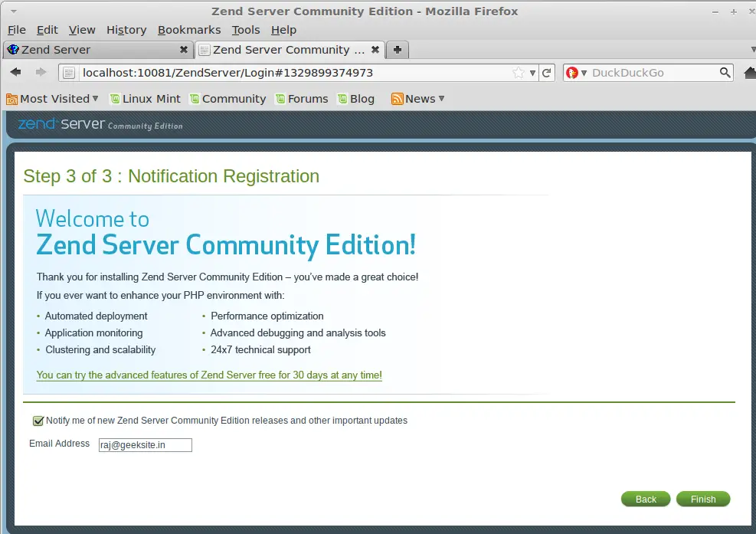Open the Help menu
The height and width of the screenshot is (534, 756).
283,30
